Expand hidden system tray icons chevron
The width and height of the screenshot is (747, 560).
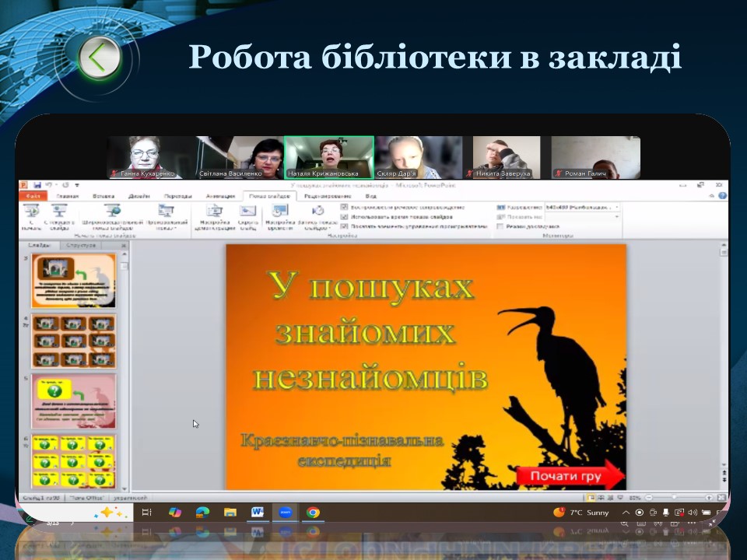(x=626, y=513)
